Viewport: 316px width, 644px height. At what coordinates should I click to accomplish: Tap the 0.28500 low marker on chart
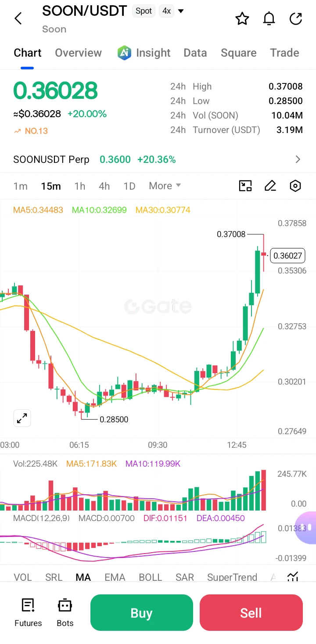[114, 420]
